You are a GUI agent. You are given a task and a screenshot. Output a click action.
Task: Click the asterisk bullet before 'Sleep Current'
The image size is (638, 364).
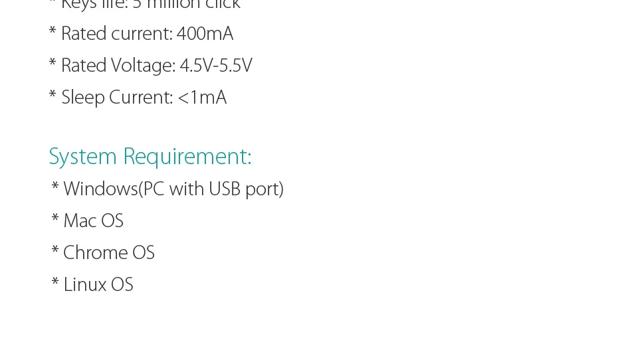coord(53,94)
